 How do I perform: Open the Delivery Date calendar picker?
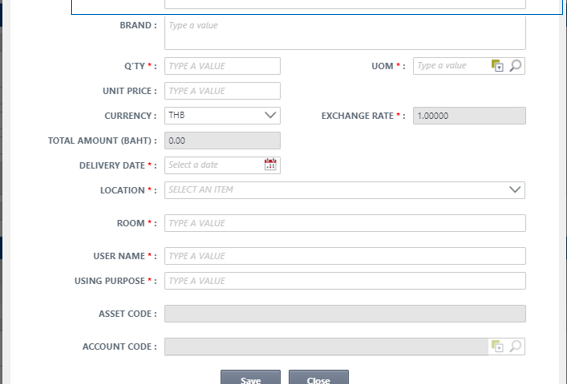pos(270,165)
